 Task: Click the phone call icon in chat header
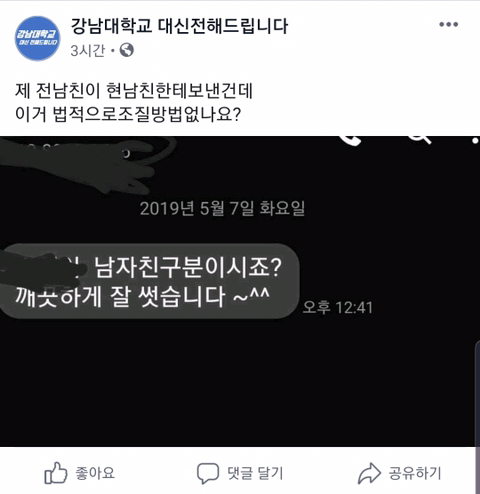tap(351, 140)
